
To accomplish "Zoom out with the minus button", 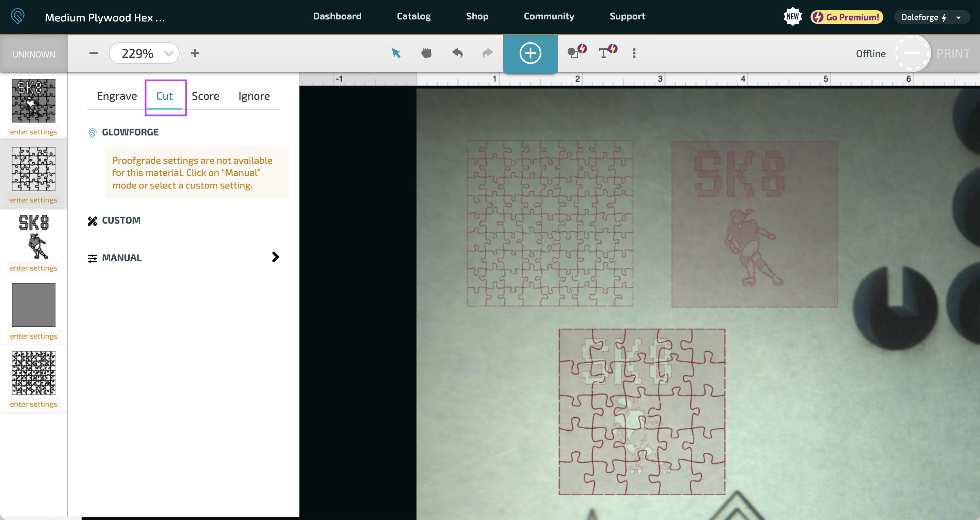I will (93, 53).
